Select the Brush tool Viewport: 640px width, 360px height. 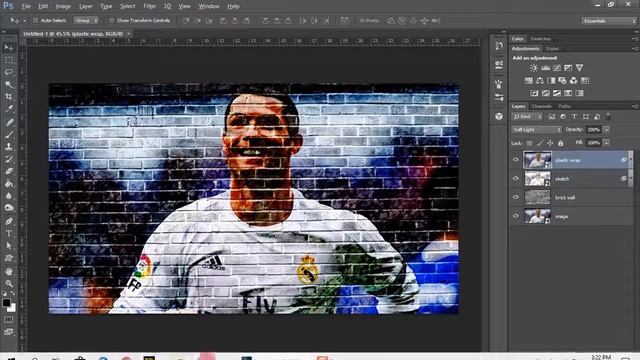9,134
